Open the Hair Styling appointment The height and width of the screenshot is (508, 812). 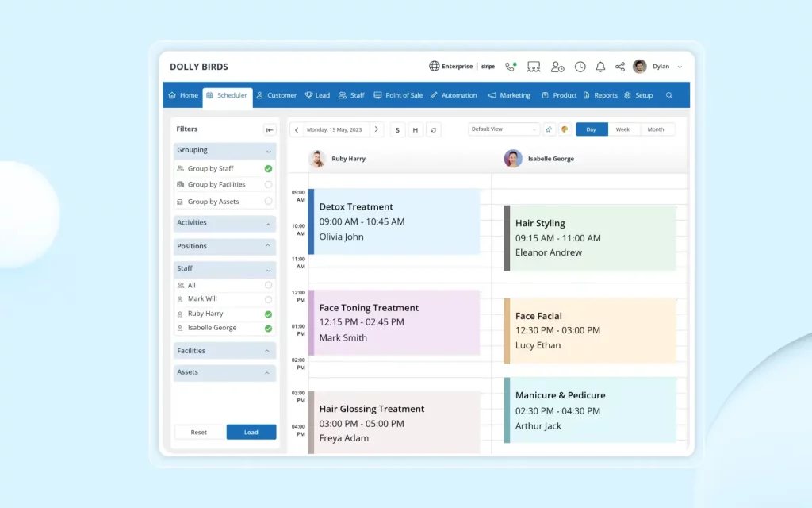(590, 238)
